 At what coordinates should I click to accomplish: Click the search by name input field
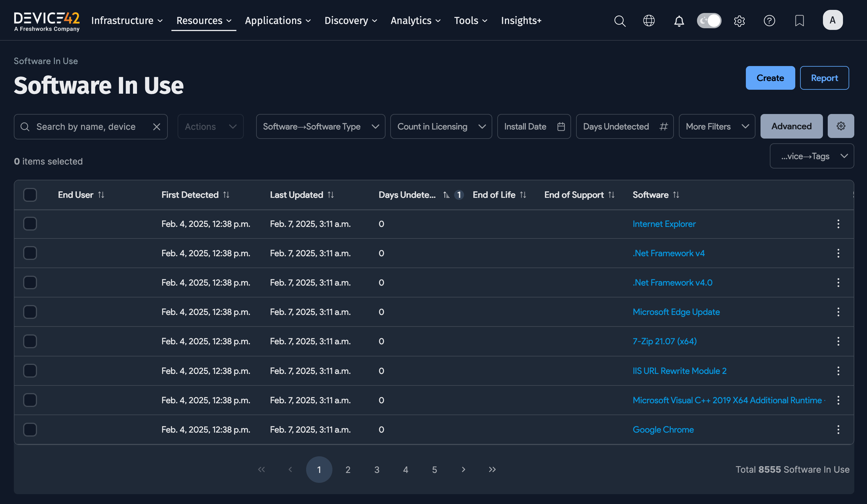pyautogui.click(x=91, y=126)
